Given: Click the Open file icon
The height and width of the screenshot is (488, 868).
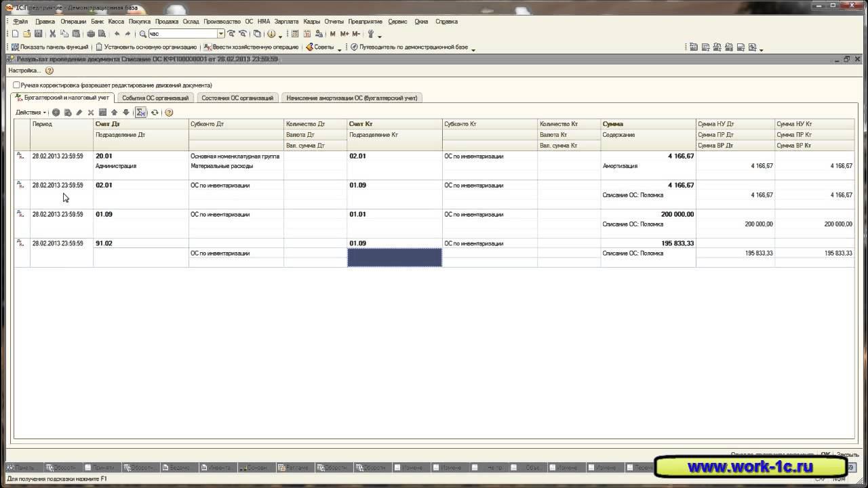Looking at the screenshot, I should coord(27,34).
